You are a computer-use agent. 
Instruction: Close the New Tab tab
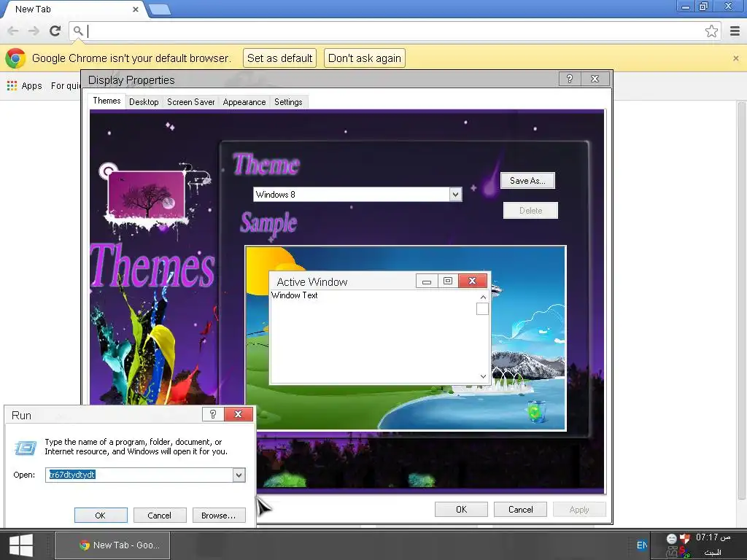click(135, 9)
